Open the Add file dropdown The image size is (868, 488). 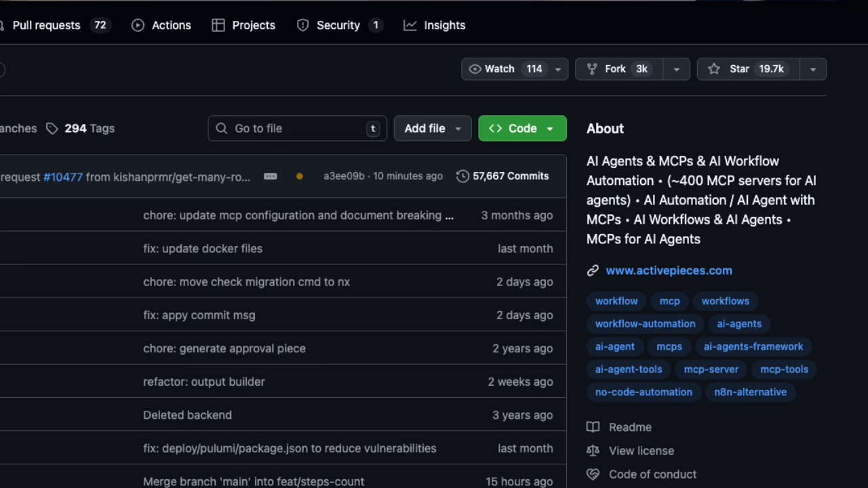(x=458, y=128)
